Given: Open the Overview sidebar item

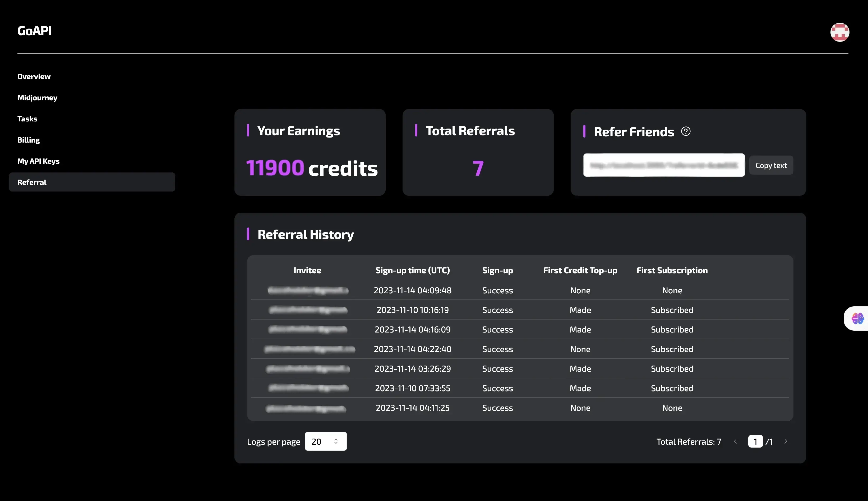Looking at the screenshot, I should pyautogui.click(x=34, y=76).
